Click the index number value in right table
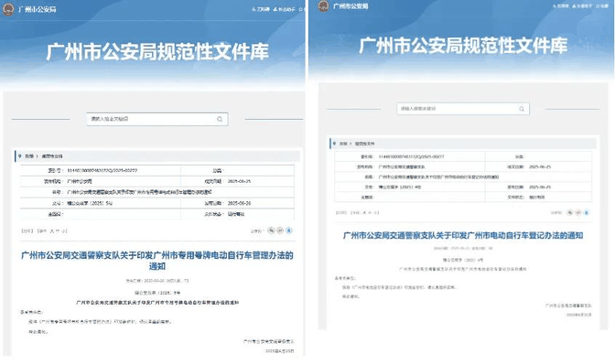The image size is (615, 364). (x=411, y=156)
